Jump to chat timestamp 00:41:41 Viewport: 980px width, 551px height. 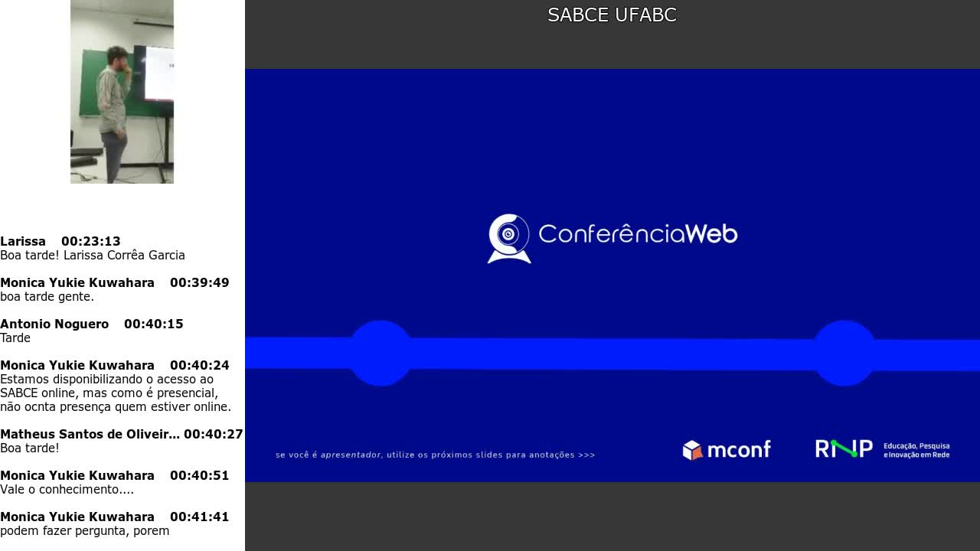pos(200,517)
